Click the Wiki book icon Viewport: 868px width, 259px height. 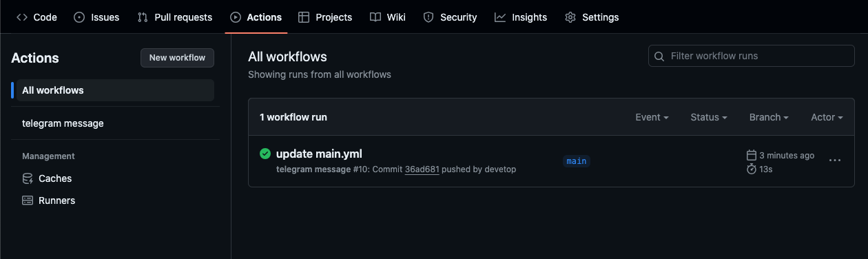click(x=375, y=17)
